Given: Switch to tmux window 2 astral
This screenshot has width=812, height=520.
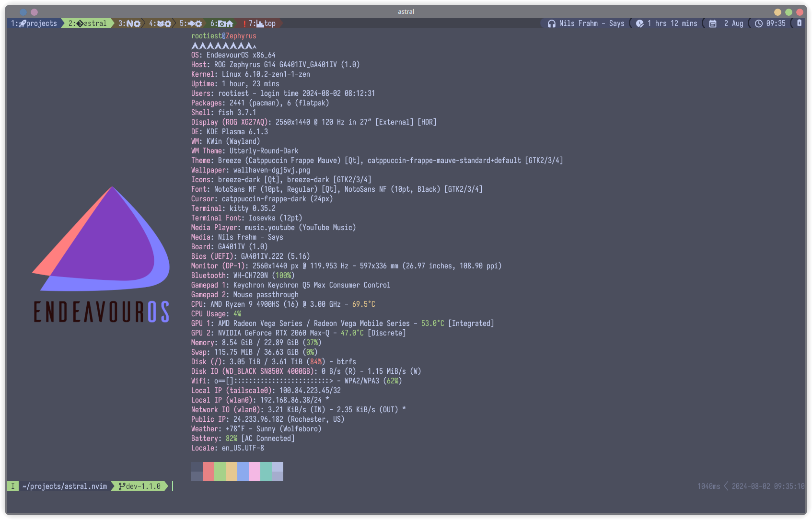Looking at the screenshot, I should [x=88, y=23].
